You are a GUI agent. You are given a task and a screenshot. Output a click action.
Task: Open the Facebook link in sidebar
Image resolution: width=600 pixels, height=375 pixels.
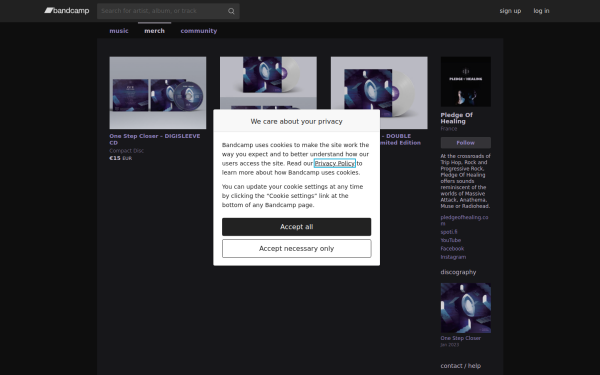coord(452,249)
